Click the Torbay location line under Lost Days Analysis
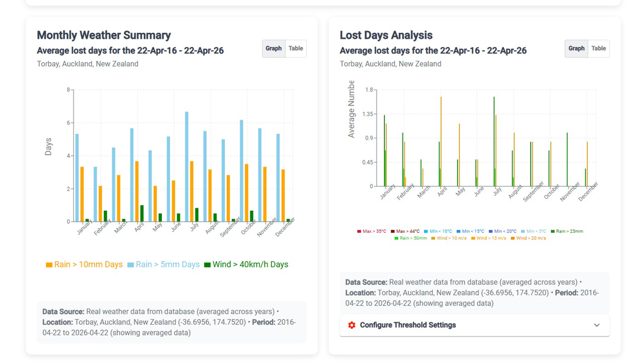The height and width of the screenshot is (362, 644). [x=390, y=64]
